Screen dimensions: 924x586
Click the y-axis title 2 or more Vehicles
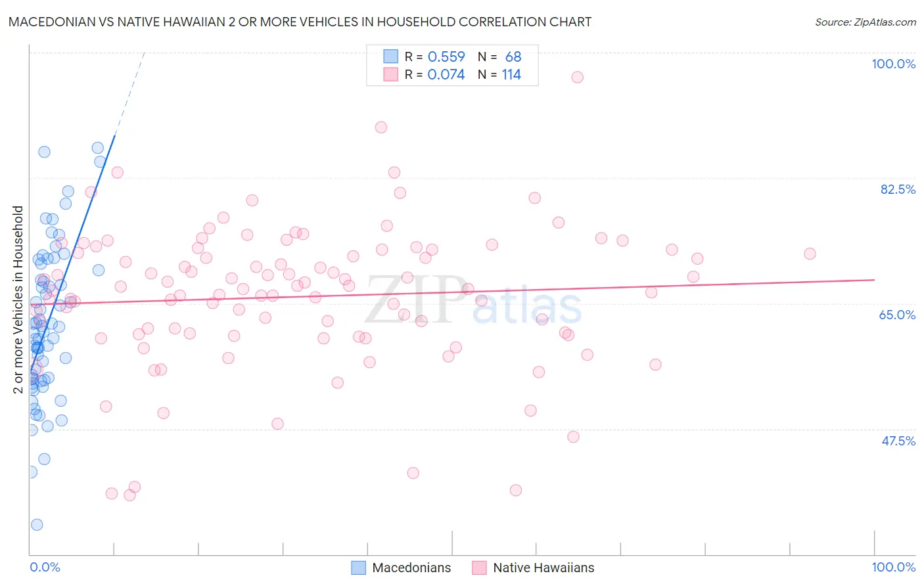(18, 300)
